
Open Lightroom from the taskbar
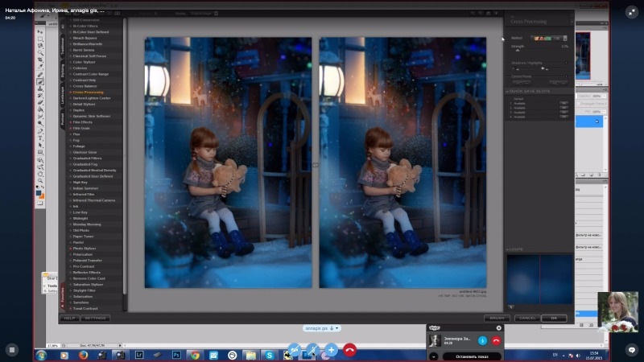point(139,355)
